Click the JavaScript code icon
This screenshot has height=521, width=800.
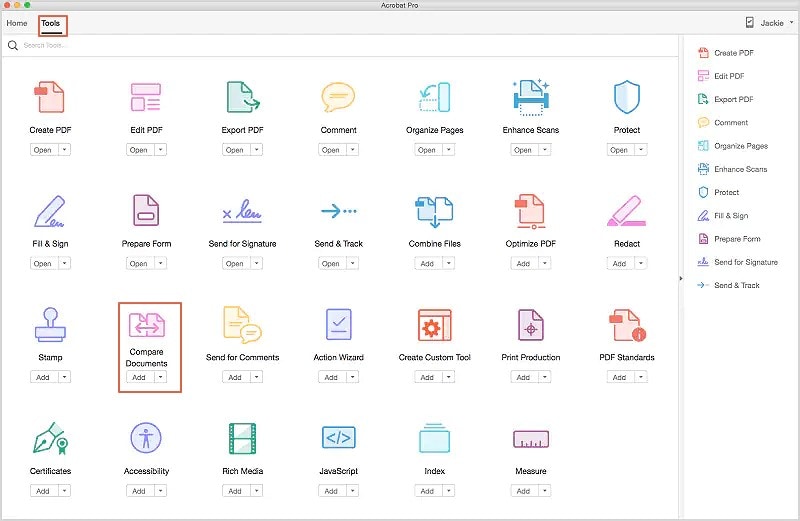338,437
